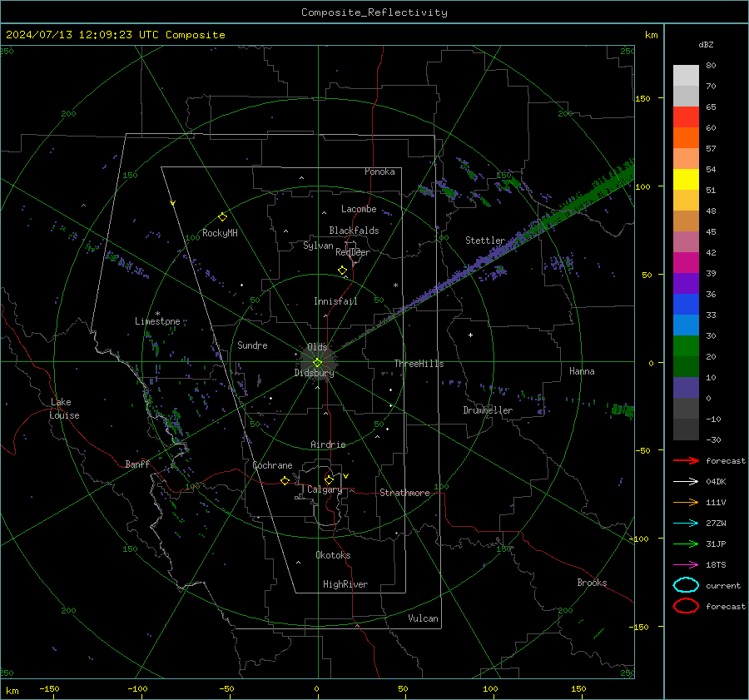This screenshot has height=700, width=749.
Task: Click the ThreeHills label
Action: click(419, 364)
